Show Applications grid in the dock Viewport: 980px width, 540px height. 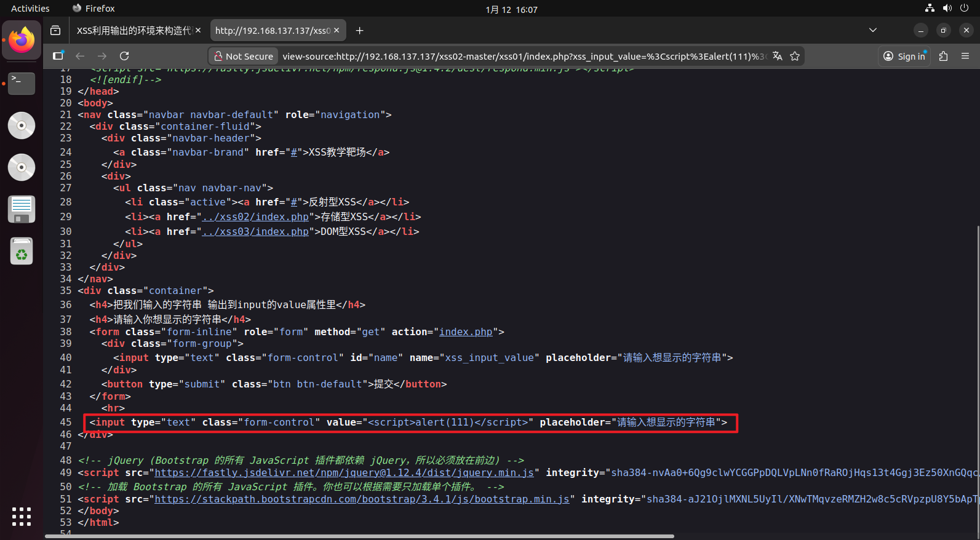tap(22, 517)
